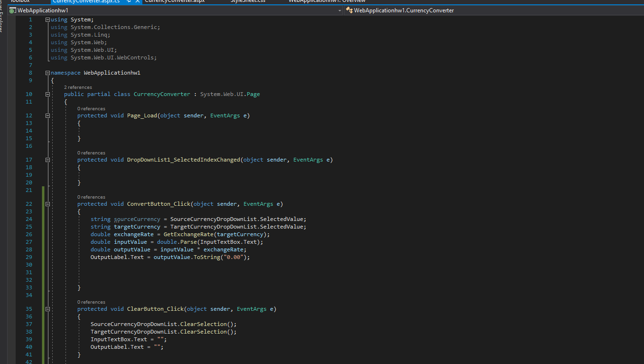644x364 pixels.
Task: Collapse the ClearButton_Click method
Action: 47,309
